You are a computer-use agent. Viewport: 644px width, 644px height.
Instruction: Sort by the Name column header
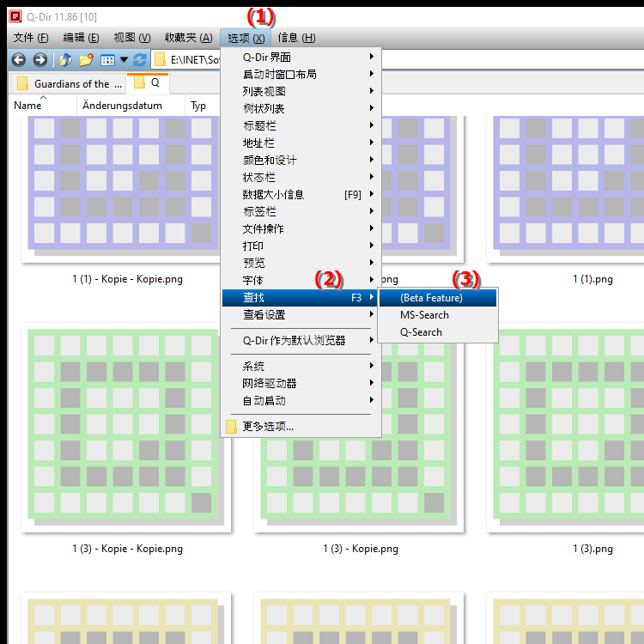click(27, 106)
